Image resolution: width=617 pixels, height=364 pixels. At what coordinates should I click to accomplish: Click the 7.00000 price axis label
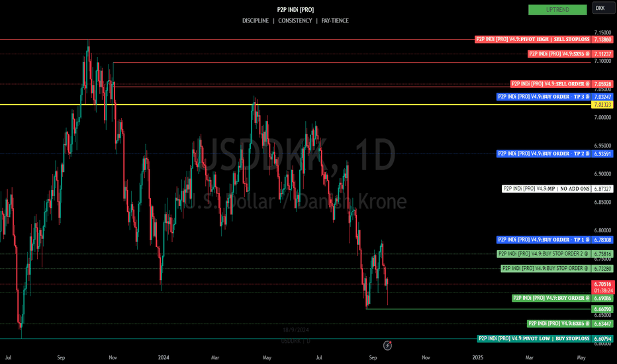click(x=602, y=117)
